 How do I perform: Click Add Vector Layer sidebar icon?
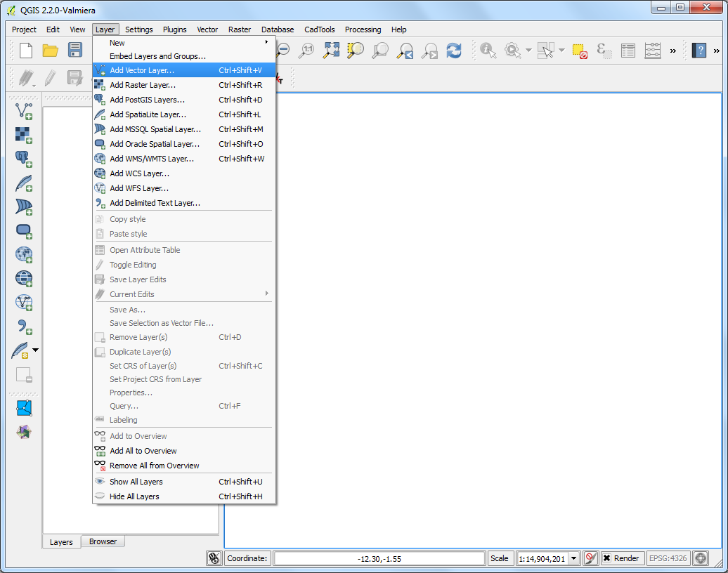(24, 111)
